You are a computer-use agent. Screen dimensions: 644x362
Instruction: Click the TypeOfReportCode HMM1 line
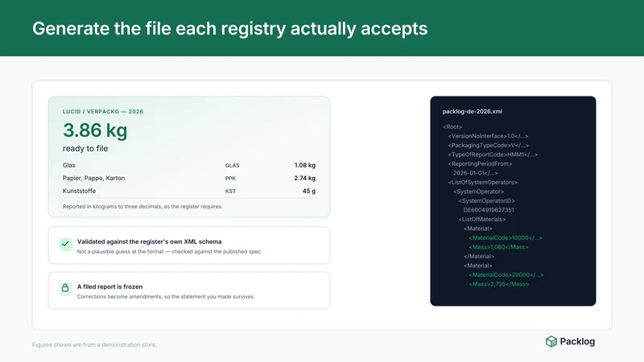pyautogui.click(x=493, y=154)
